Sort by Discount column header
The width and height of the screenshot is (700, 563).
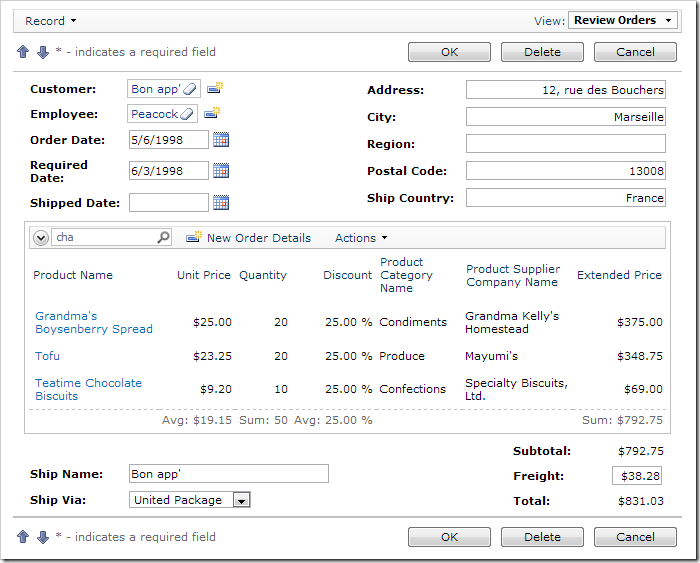click(x=347, y=275)
